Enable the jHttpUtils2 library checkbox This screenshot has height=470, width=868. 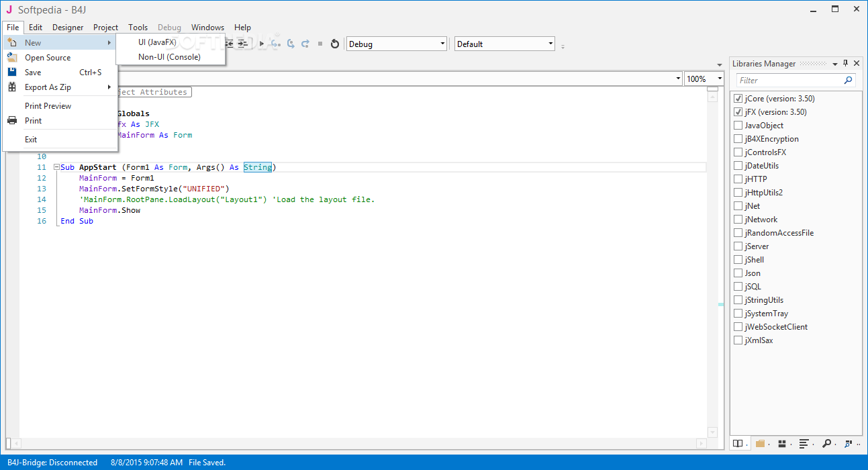(738, 193)
